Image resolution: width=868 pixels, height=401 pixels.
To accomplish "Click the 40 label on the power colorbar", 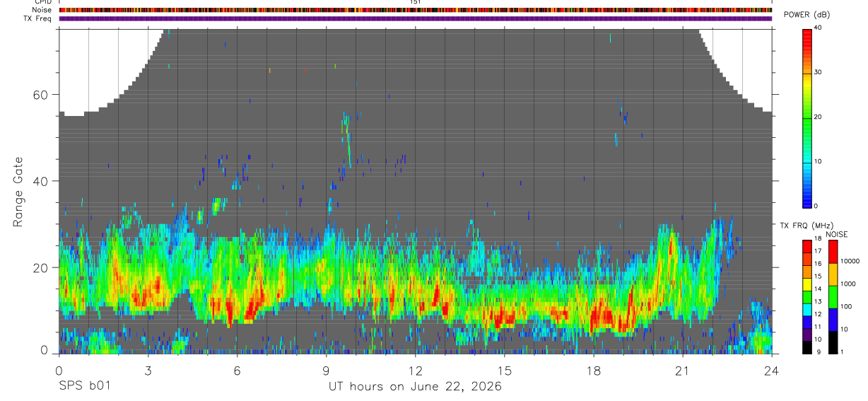I will [818, 27].
